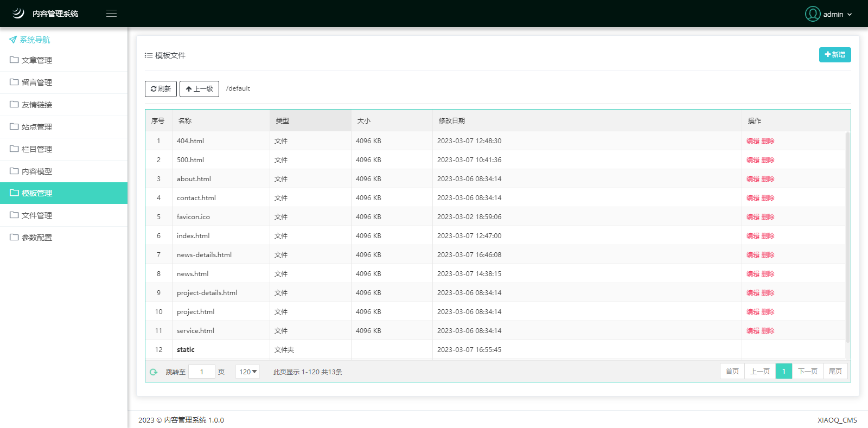This screenshot has width=868, height=428.
Task: Select page 1 in pagination
Action: click(x=784, y=371)
